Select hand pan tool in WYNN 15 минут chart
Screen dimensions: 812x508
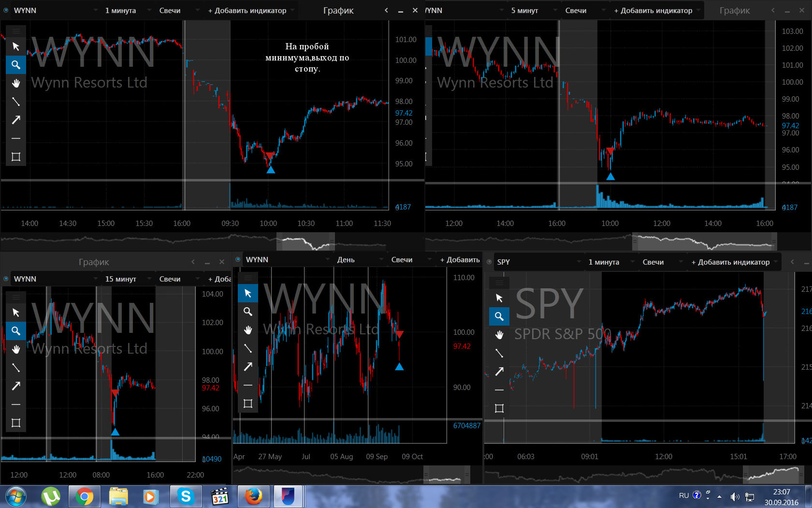click(16, 349)
